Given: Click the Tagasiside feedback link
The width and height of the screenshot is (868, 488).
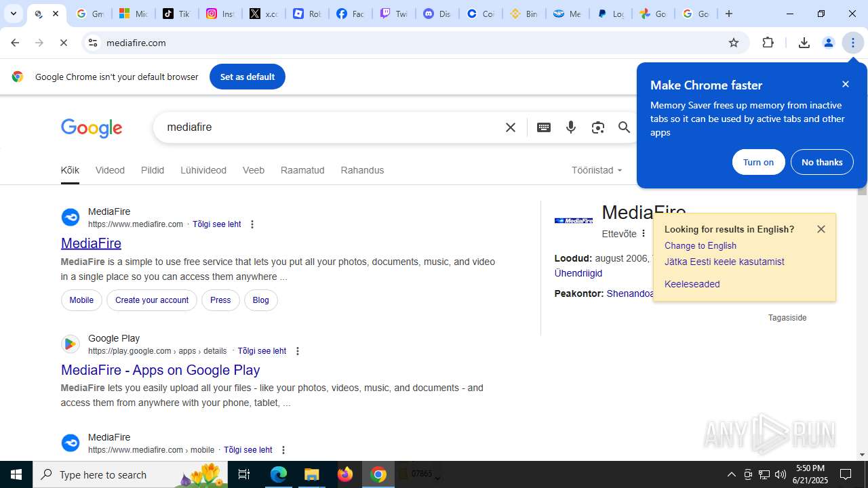Looking at the screenshot, I should click(x=787, y=318).
